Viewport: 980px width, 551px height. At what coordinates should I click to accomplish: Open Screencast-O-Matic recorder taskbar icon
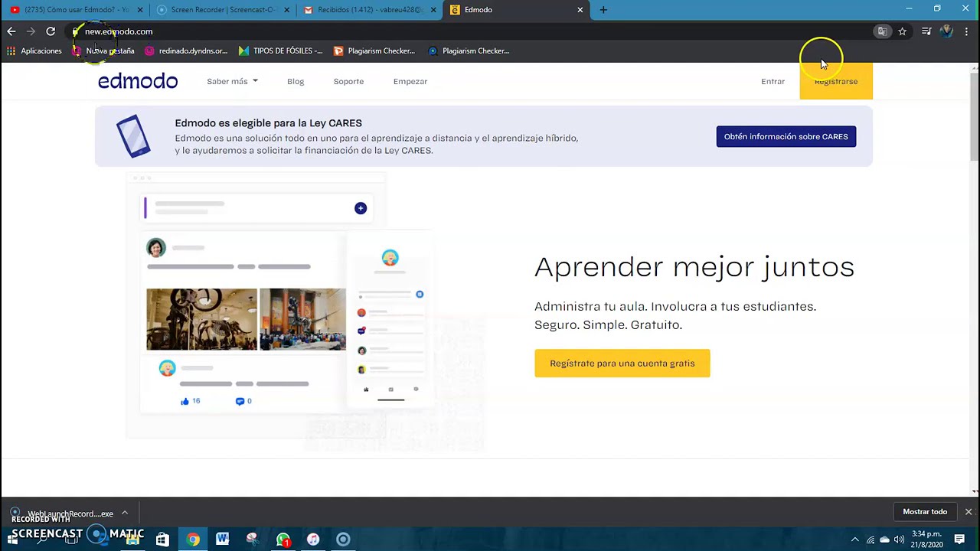343,539
